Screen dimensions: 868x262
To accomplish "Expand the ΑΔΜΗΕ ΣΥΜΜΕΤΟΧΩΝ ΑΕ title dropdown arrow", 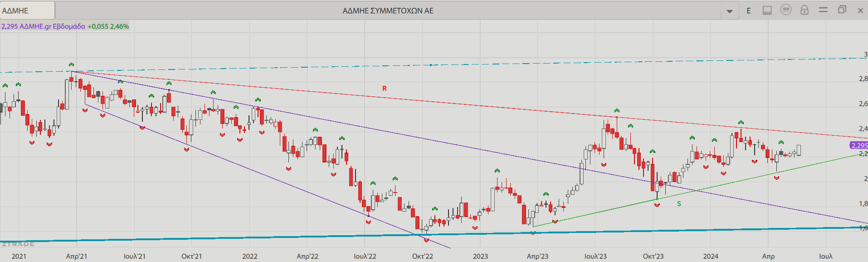I will [730, 11].
